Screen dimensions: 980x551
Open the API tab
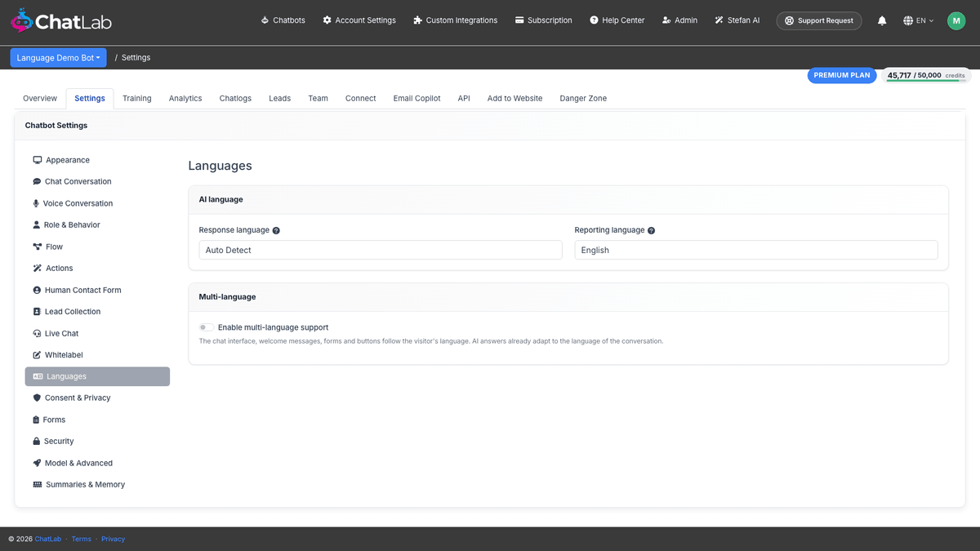464,98
